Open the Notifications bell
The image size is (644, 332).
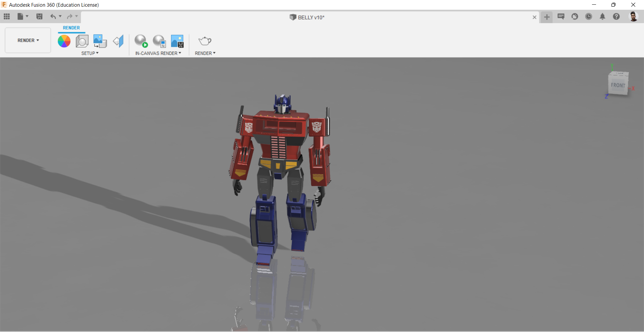tap(602, 16)
